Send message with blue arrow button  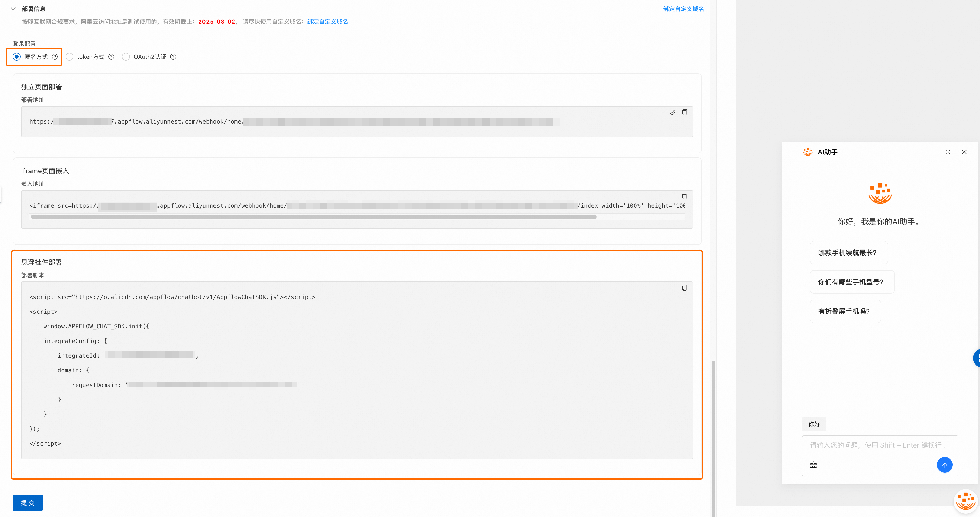[944, 465]
